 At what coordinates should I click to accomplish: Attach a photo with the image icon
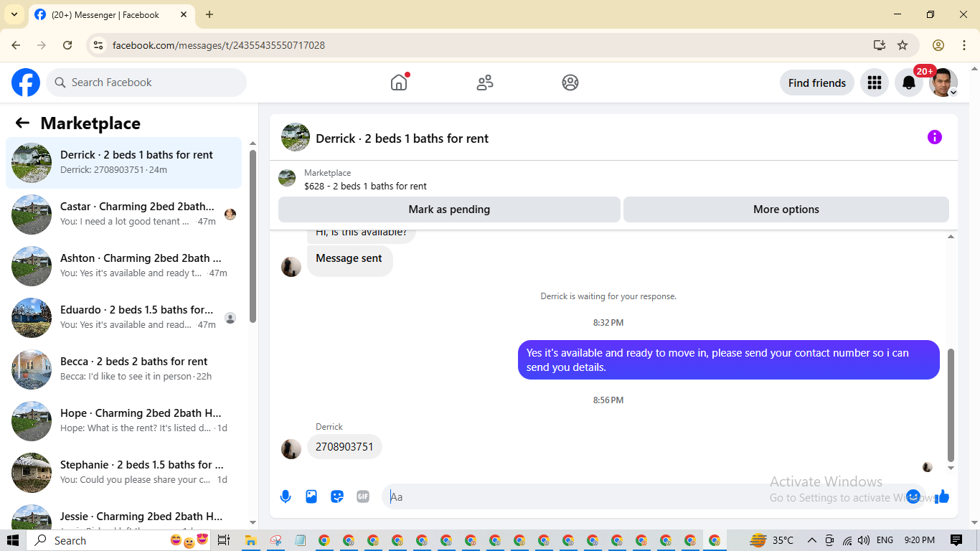pos(311,496)
